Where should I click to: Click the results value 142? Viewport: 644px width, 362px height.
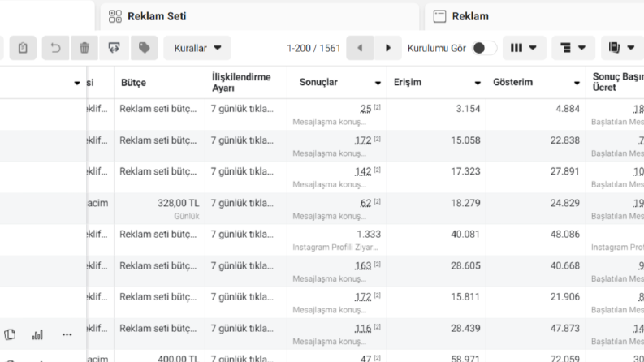coord(363,171)
